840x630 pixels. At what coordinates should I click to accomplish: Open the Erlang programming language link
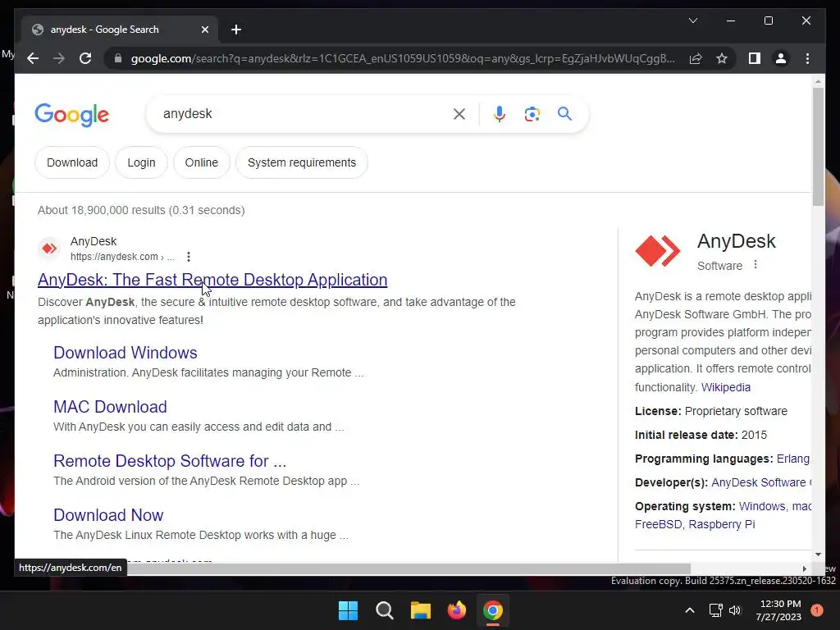click(x=793, y=459)
